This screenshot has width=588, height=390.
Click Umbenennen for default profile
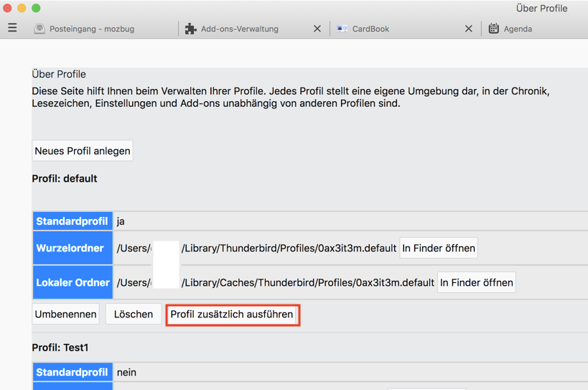(x=65, y=314)
